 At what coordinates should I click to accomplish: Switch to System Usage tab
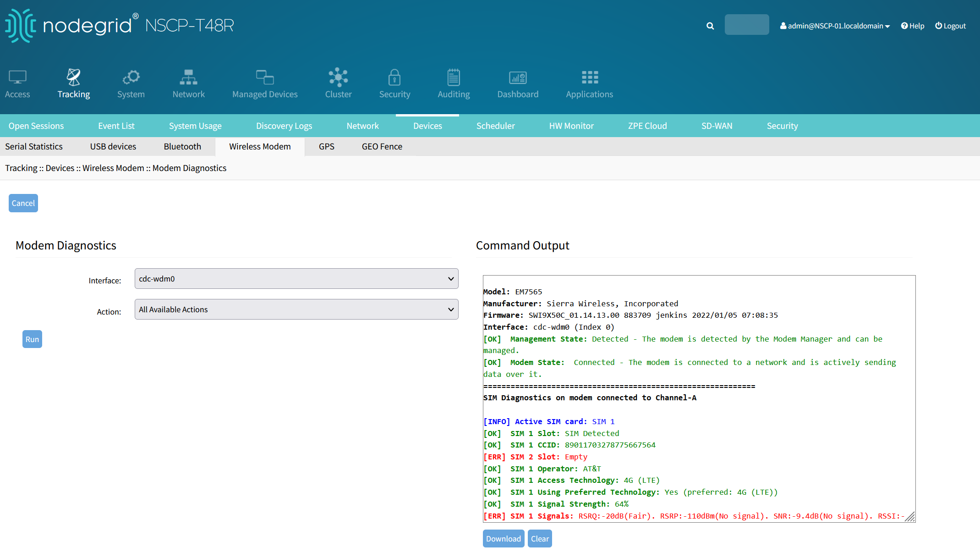tap(195, 126)
